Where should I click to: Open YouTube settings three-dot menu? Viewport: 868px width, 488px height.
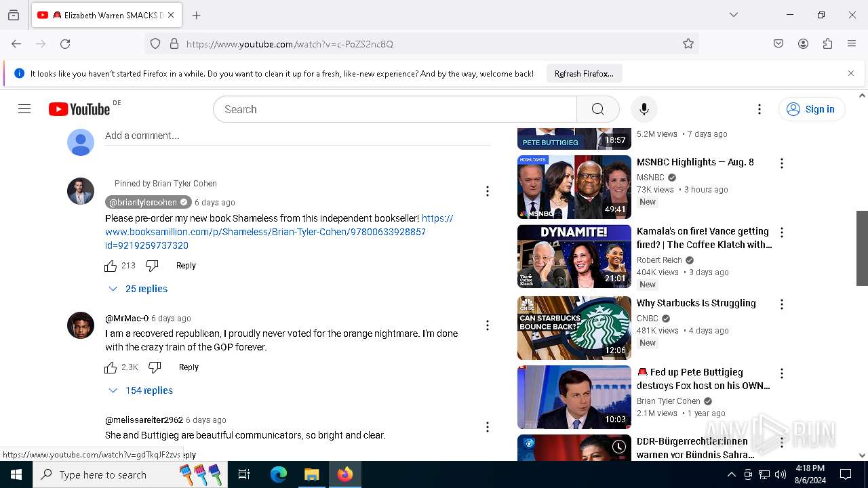tap(759, 109)
